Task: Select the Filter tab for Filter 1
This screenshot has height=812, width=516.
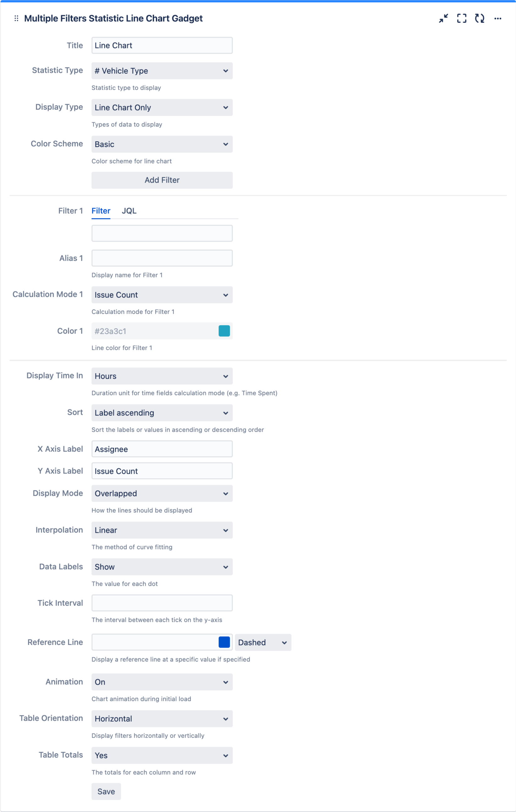Action: click(100, 211)
